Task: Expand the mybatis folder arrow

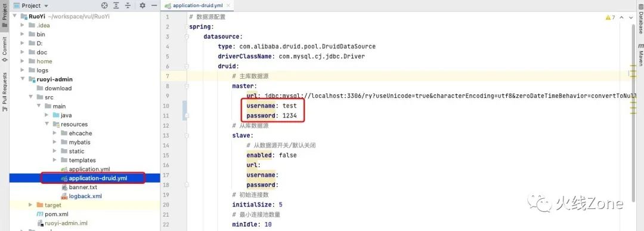Action: (x=55, y=142)
